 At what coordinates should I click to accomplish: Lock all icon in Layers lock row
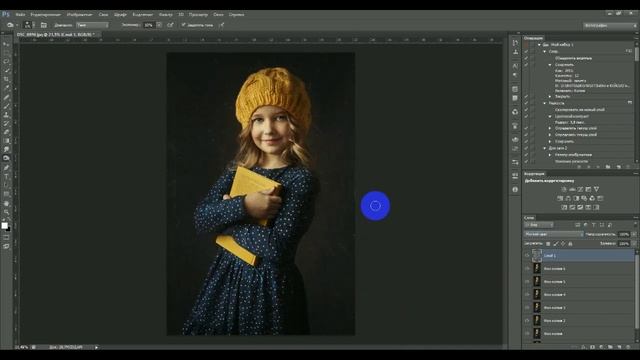click(571, 244)
